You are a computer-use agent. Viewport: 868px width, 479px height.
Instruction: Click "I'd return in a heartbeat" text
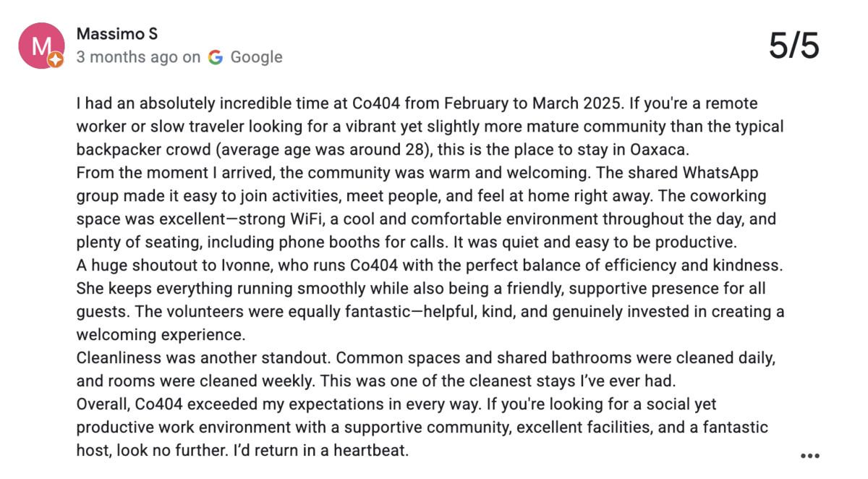(323, 451)
